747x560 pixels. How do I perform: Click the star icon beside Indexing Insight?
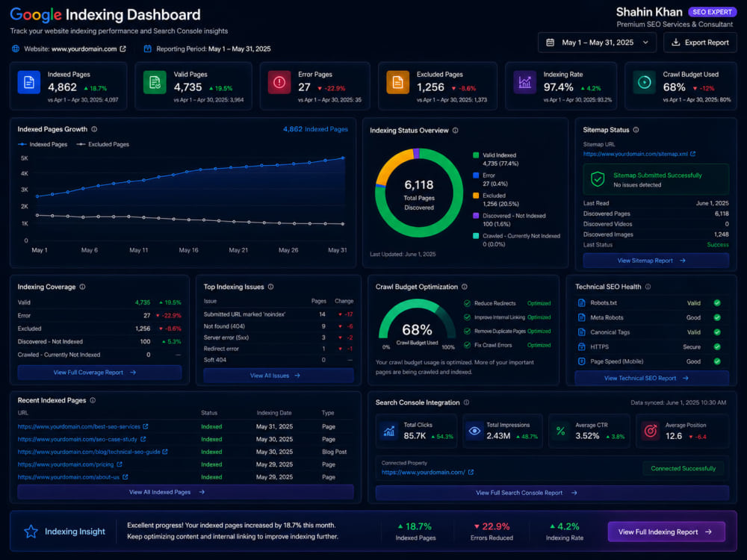tap(31, 532)
